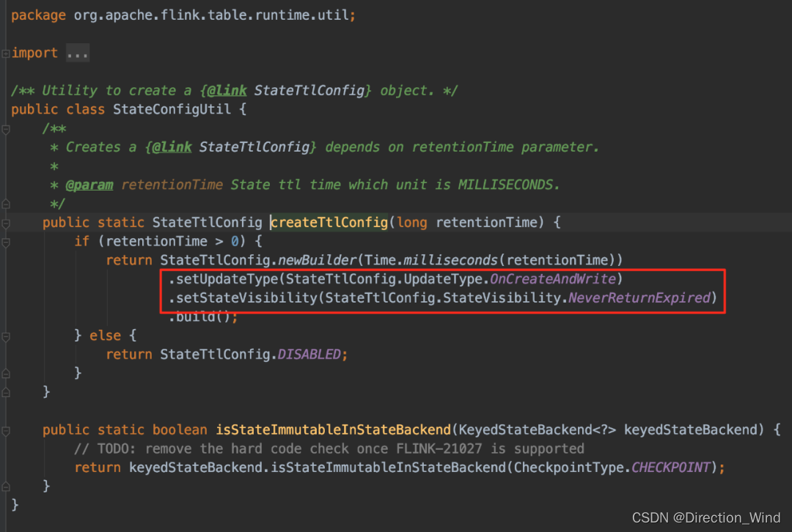Click the setStateVisibility method call

pyautogui.click(x=246, y=298)
